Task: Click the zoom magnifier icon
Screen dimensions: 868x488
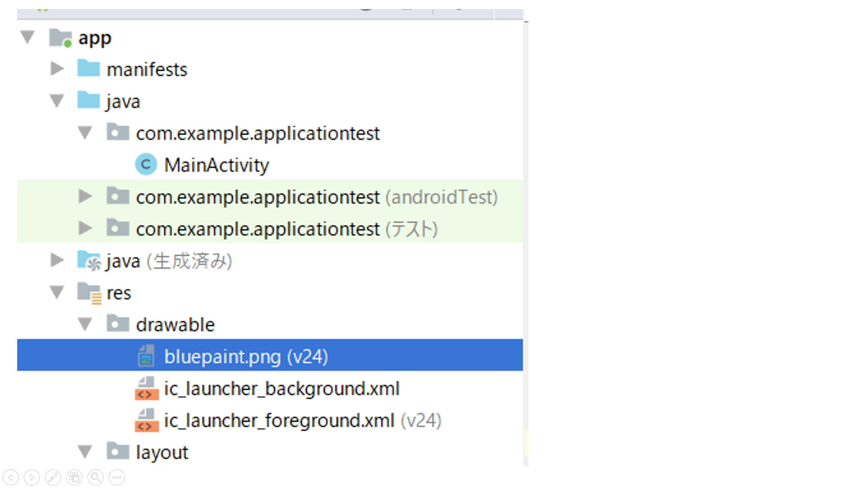Action: pos(95,477)
